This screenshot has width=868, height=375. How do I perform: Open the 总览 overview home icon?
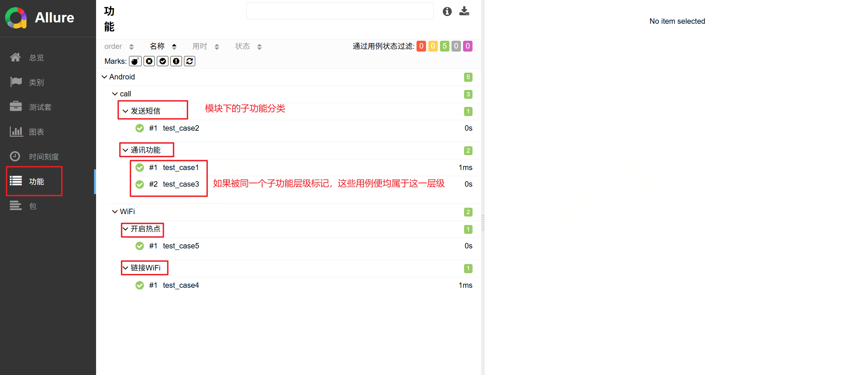click(15, 57)
